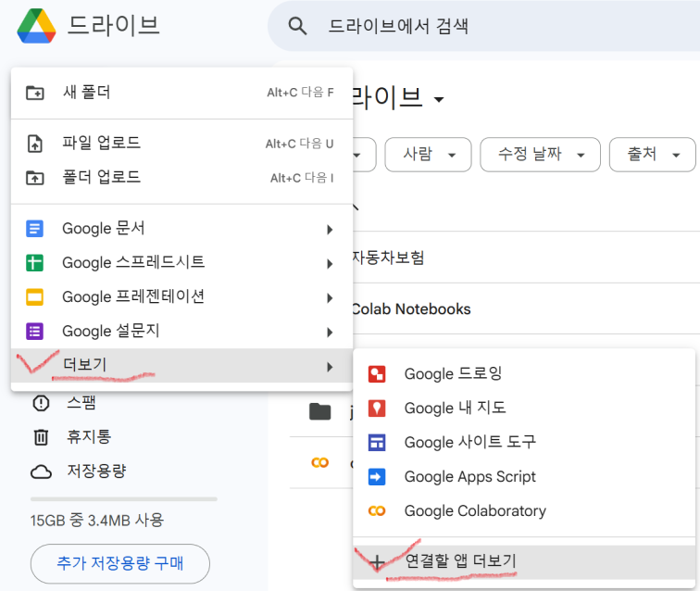
Task: Expand the 더보기 submenu arrow
Action: (330, 367)
